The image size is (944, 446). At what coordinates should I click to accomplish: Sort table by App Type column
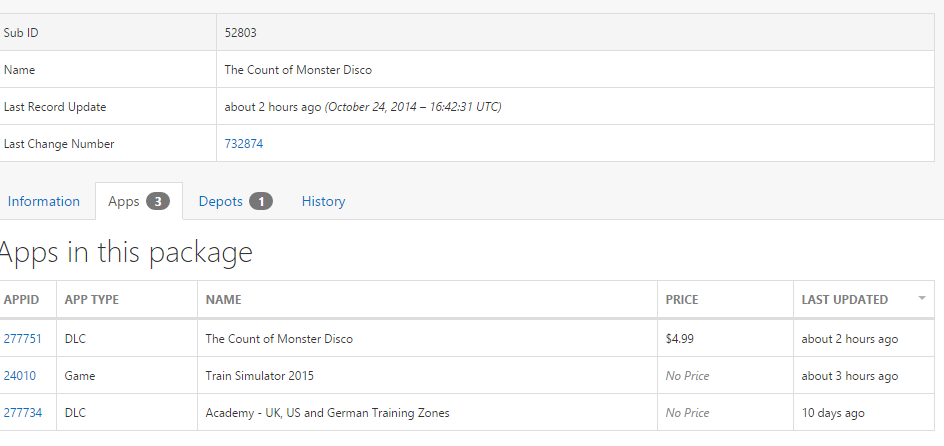[x=93, y=299]
